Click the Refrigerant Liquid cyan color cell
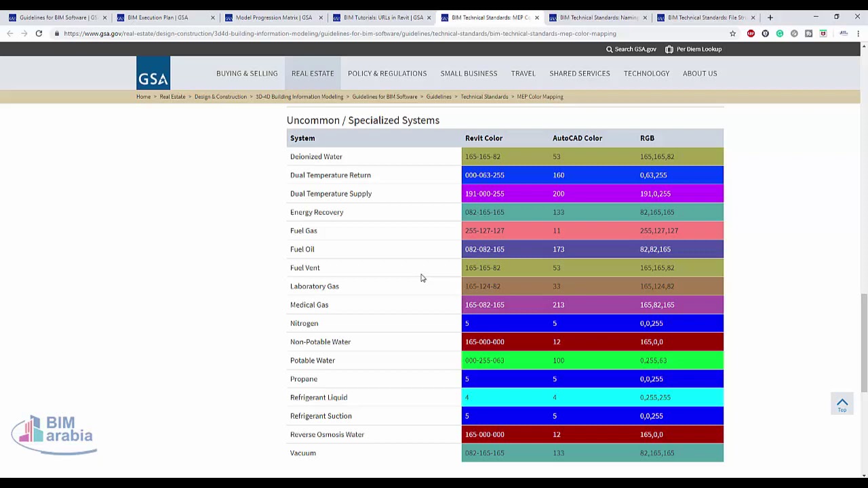868x488 pixels. click(505, 397)
